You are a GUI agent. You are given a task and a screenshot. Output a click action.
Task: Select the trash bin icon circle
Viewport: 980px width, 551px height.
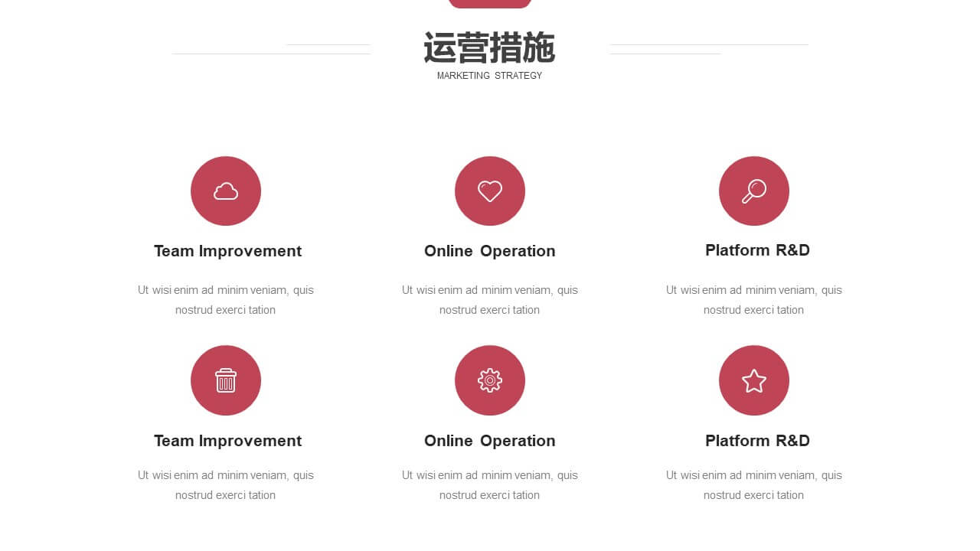[226, 380]
